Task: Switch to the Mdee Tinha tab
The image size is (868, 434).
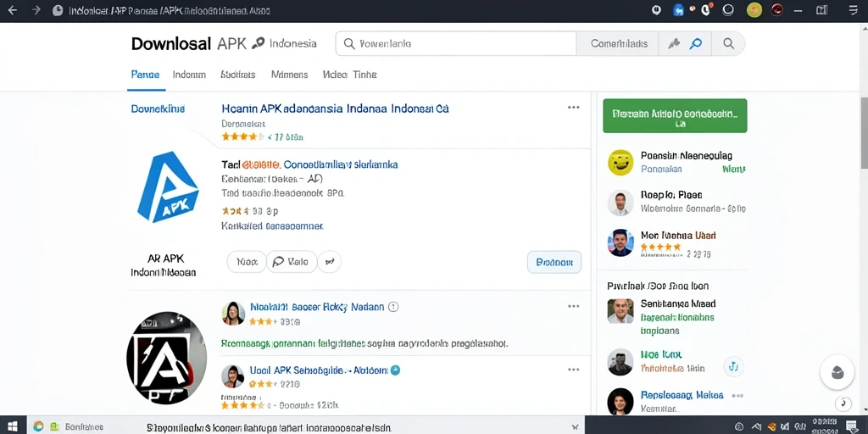Action: (349, 75)
